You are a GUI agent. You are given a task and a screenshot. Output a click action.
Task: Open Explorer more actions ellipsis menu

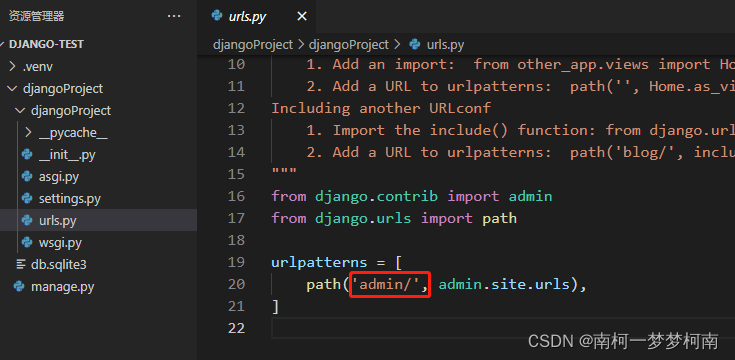pyautogui.click(x=174, y=16)
